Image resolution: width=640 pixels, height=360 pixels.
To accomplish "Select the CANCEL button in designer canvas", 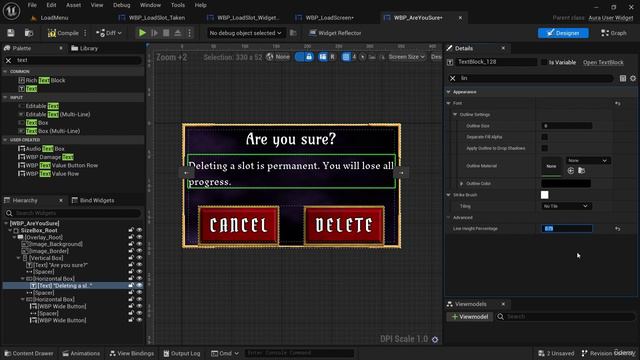I will coord(239,225).
